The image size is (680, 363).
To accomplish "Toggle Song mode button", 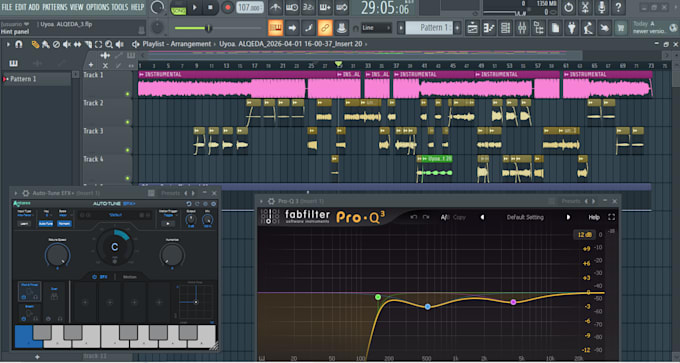I will 178,8.
